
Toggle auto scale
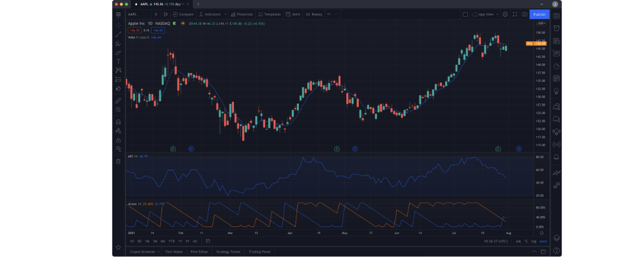(x=543, y=241)
